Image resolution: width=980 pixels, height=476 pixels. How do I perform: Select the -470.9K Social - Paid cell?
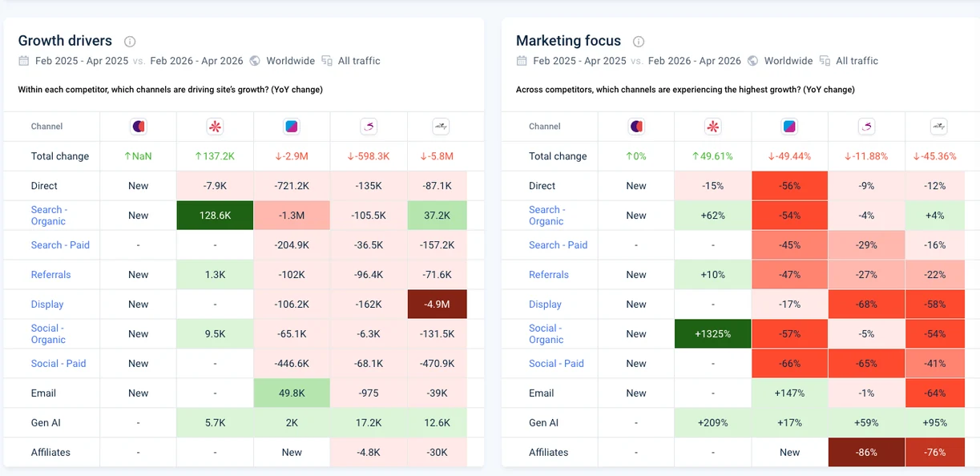(x=438, y=364)
